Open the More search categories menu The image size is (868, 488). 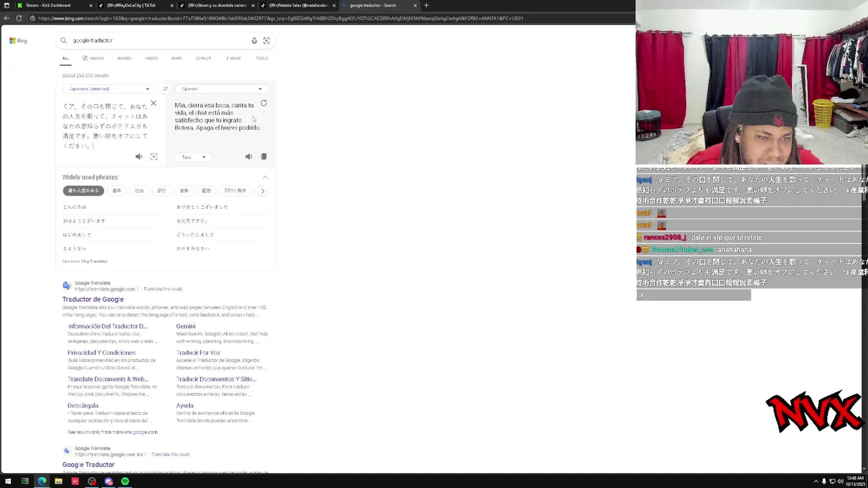pyautogui.click(x=233, y=58)
